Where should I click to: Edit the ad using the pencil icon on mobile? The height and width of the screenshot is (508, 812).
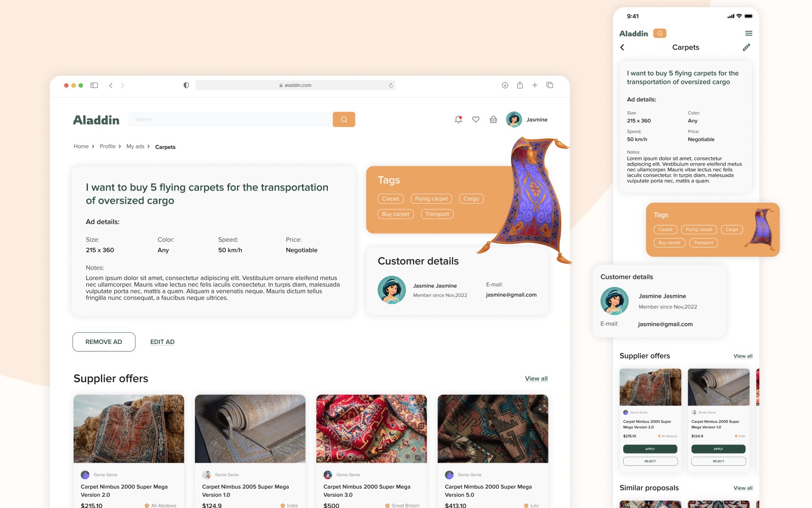[747, 47]
